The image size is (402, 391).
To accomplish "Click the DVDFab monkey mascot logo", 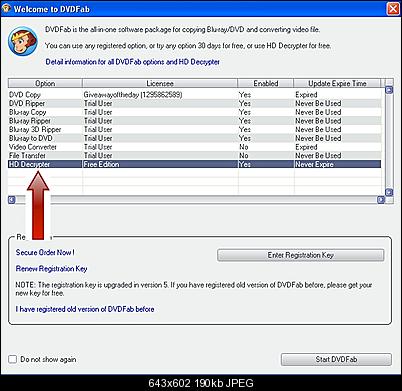I will [x=23, y=42].
